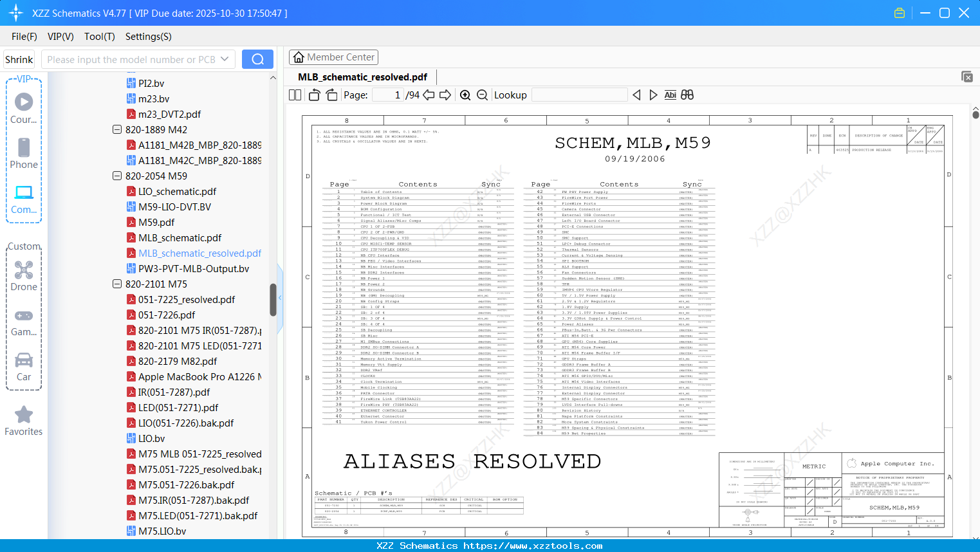Click the Lookup text field
The height and width of the screenshot is (552, 980).
[579, 95]
